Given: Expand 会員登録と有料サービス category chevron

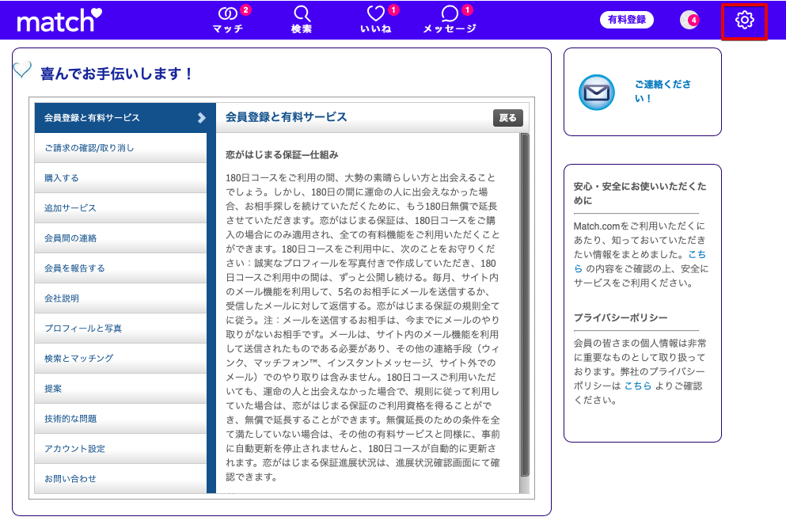Looking at the screenshot, I should point(202,118).
